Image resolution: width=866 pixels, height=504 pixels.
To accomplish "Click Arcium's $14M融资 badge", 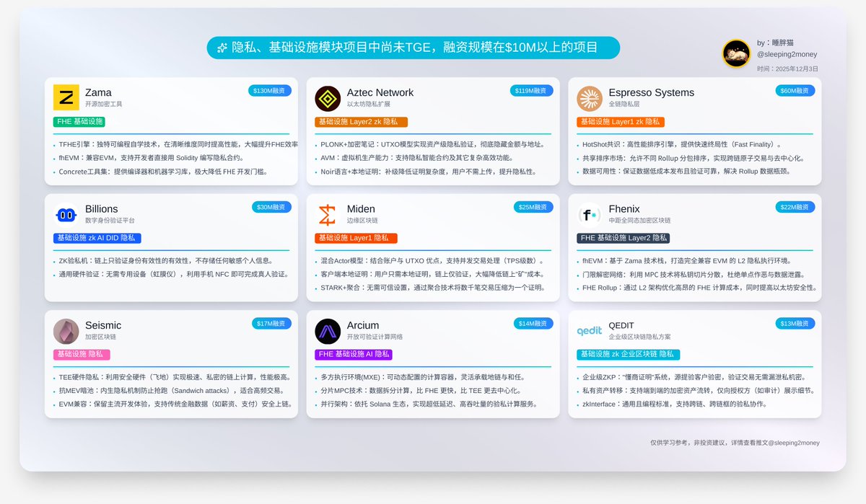I will point(533,324).
